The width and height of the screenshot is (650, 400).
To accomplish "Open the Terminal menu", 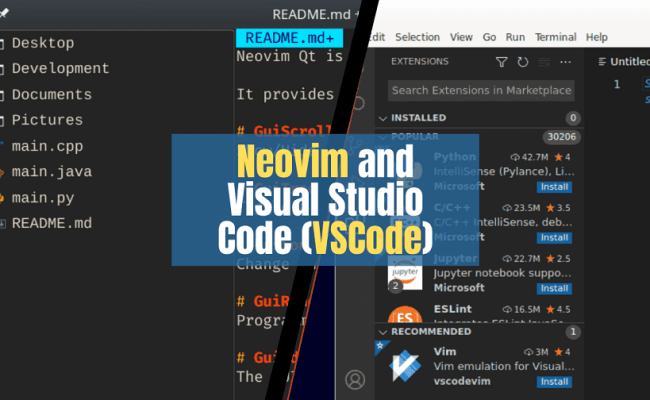I will click(x=555, y=37).
